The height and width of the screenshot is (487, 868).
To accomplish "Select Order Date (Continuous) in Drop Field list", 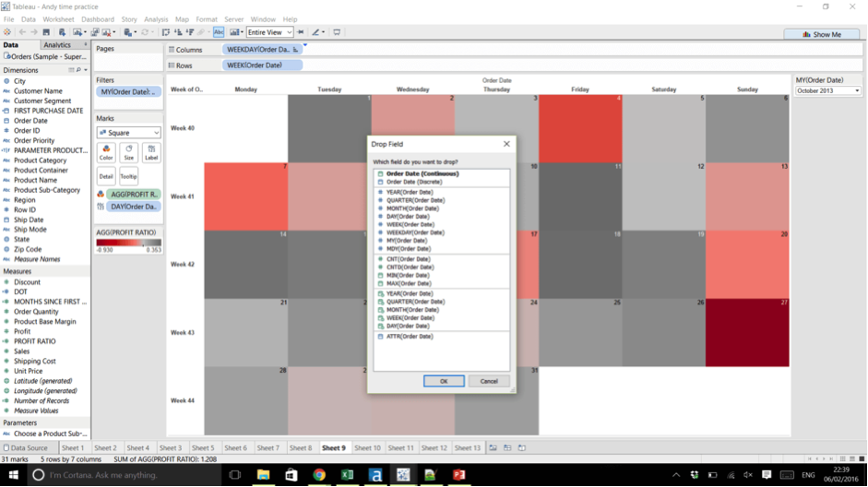I will coord(422,173).
